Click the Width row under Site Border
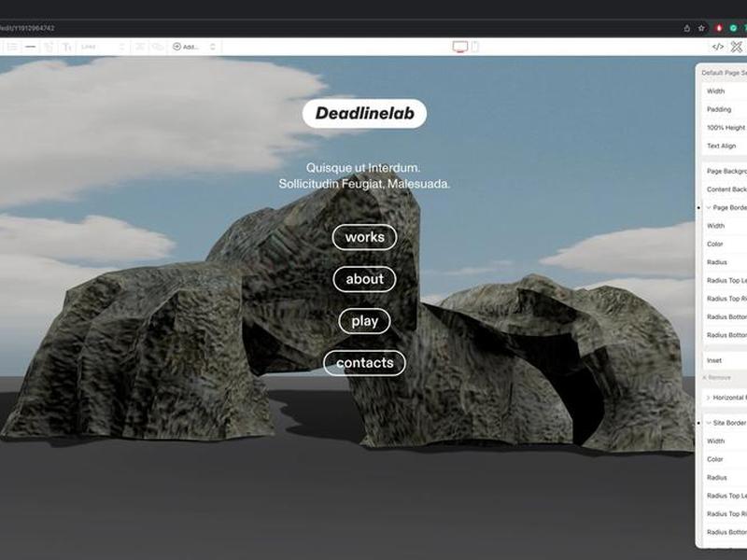 (725, 441)
